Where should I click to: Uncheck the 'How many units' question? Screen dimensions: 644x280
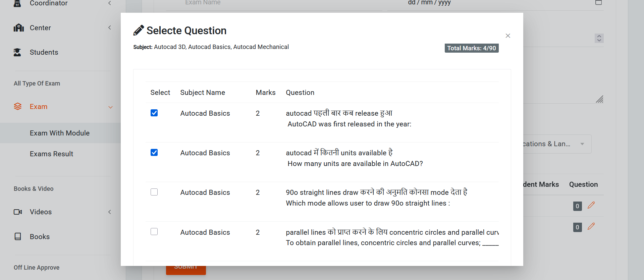[x=154, y=153]
